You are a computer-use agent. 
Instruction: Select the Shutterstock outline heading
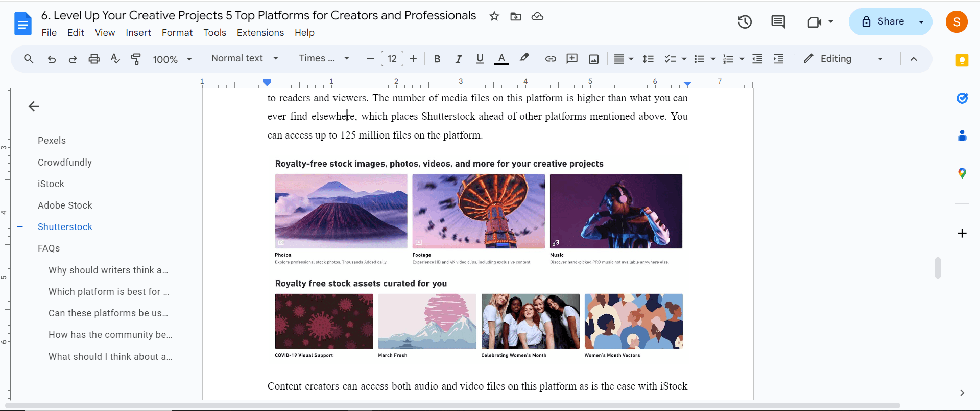click(x=65, y=227)
